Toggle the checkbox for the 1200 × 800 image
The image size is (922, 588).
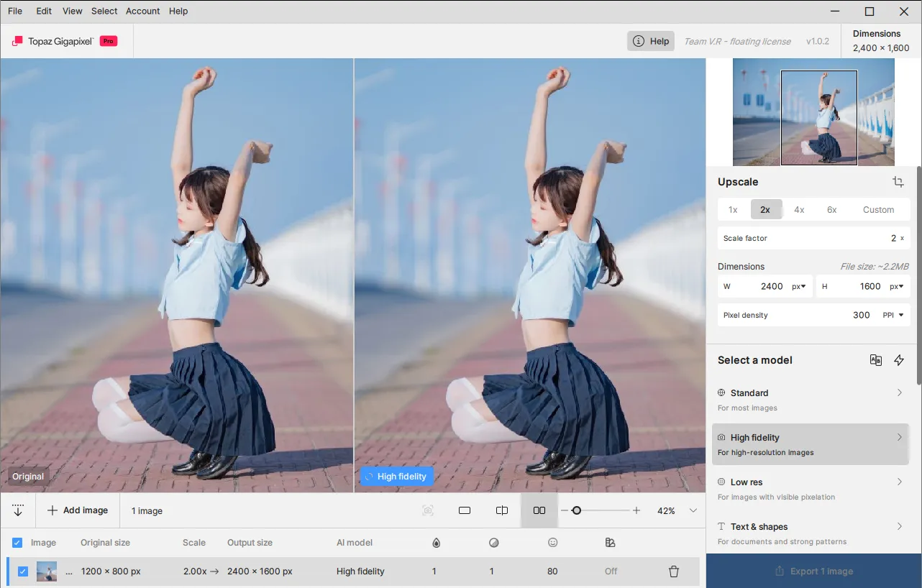coord(23,571)
